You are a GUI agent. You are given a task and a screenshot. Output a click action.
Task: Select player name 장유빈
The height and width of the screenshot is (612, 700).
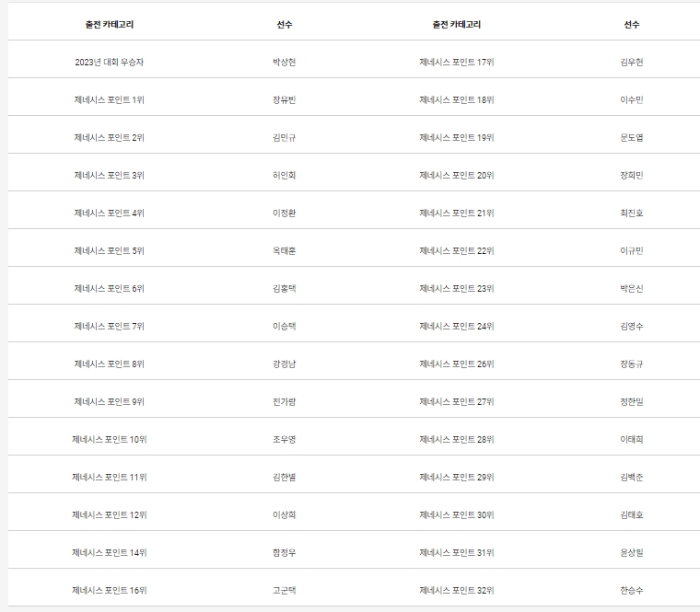point(285,99)
